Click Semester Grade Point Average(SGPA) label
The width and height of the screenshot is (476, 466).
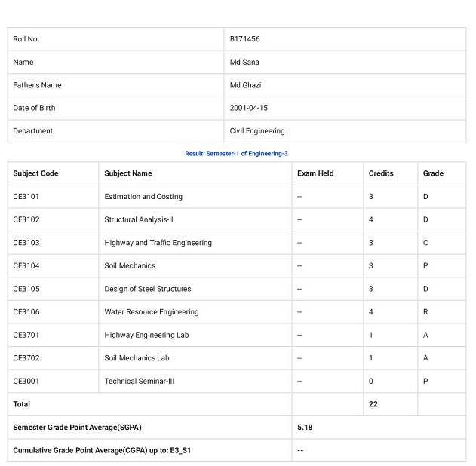coord(77,427)
